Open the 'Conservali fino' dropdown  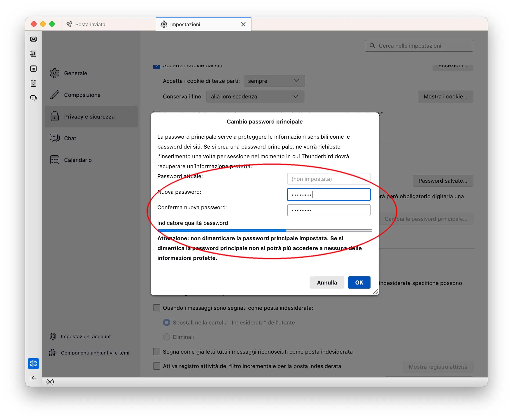(255, 96)
